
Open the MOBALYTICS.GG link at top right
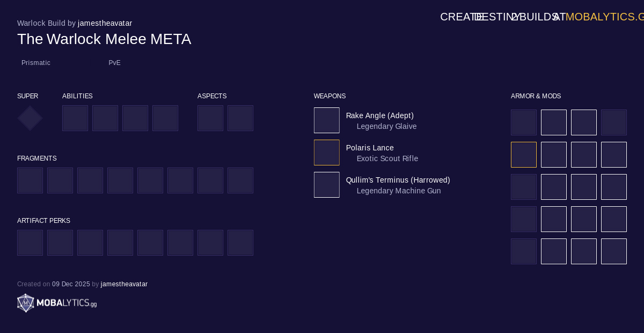[x=605, y=17]
